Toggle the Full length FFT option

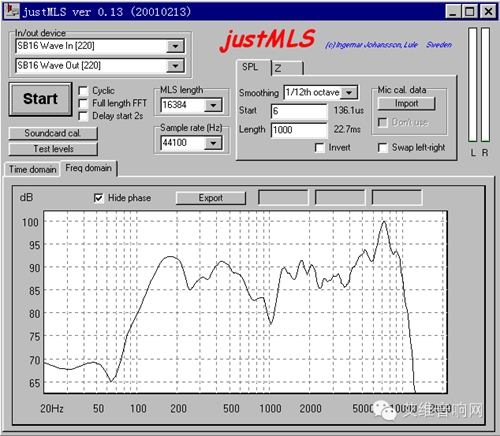pos(83,103)
